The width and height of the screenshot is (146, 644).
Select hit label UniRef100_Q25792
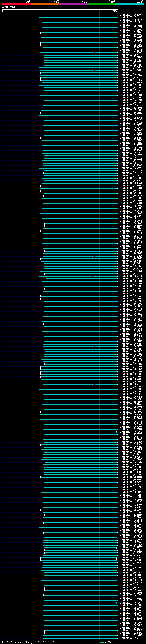tap(131, 633)
